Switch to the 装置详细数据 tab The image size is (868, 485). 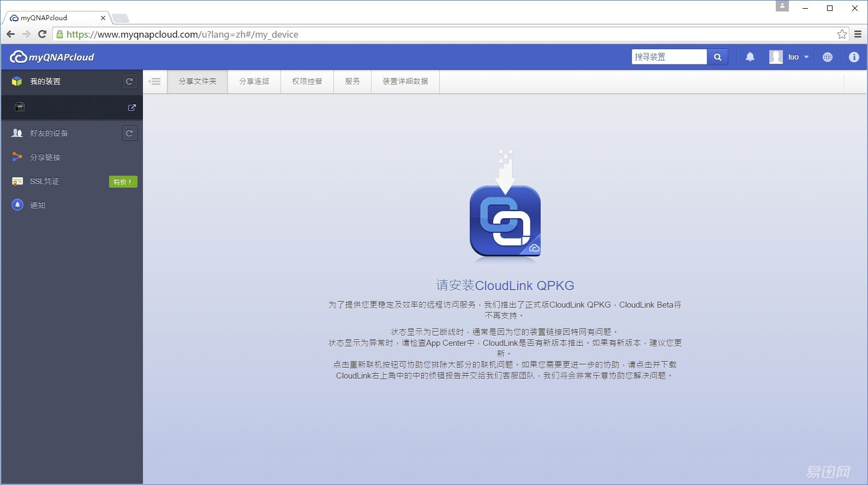(405, 81)
